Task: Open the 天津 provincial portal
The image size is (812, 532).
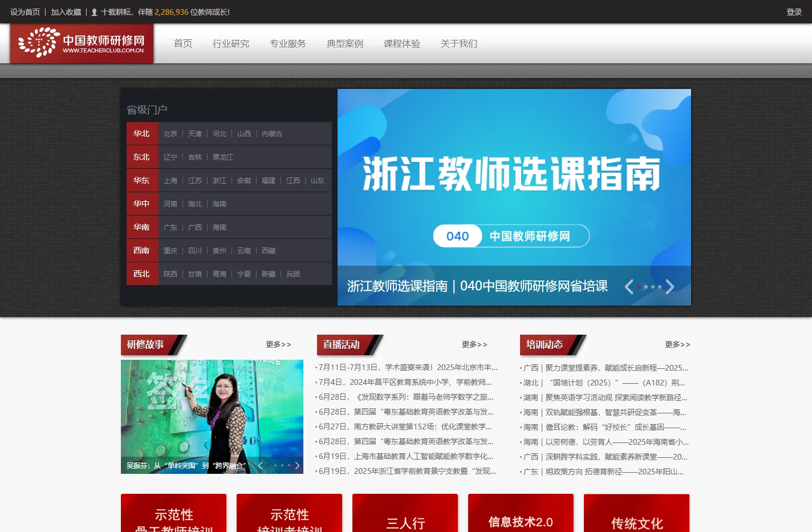Action: (195, 133)
